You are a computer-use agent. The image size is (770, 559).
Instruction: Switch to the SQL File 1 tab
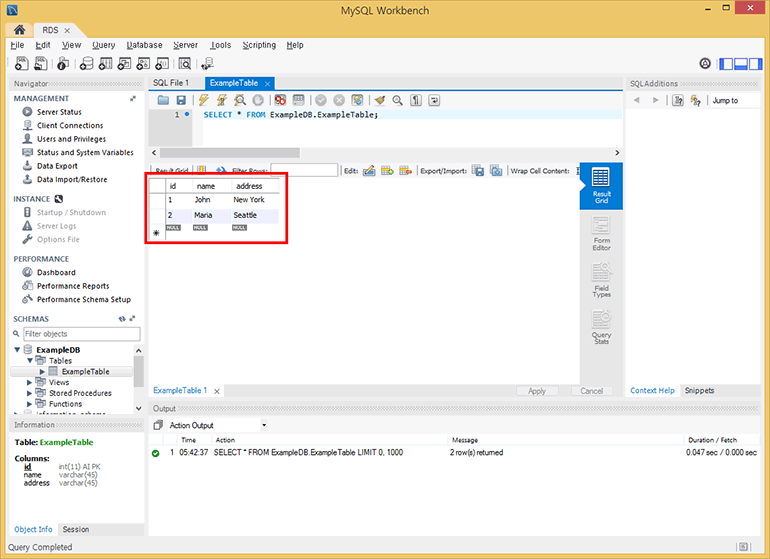[171, 83]
